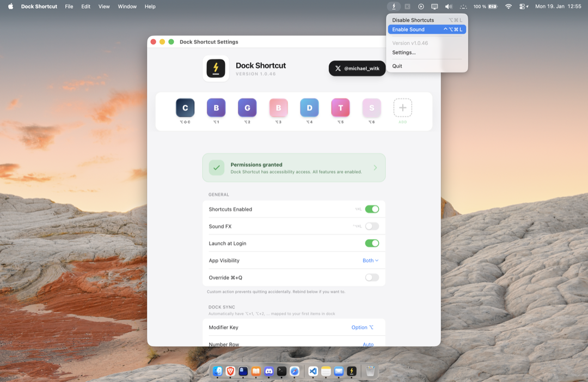The width and height of the screenshot is (588, 382).
Task: Click the 'Version v1.0.46' menu text
Action: click(x=410, y=43)
